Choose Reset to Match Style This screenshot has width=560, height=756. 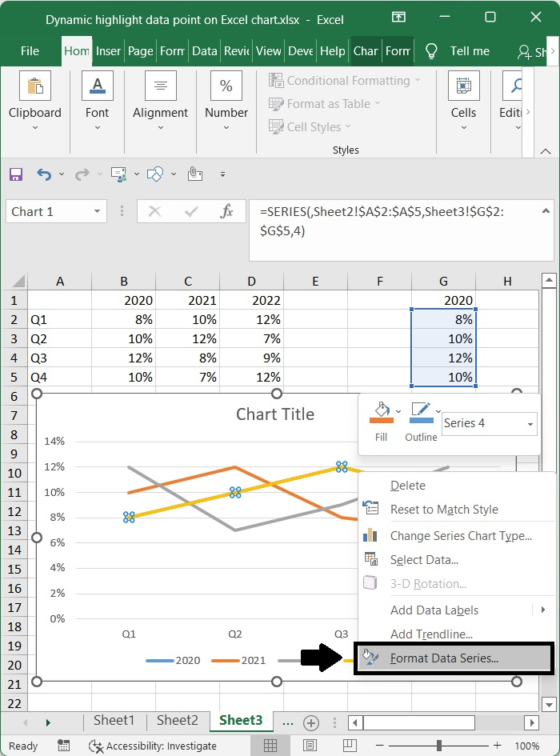444,510
